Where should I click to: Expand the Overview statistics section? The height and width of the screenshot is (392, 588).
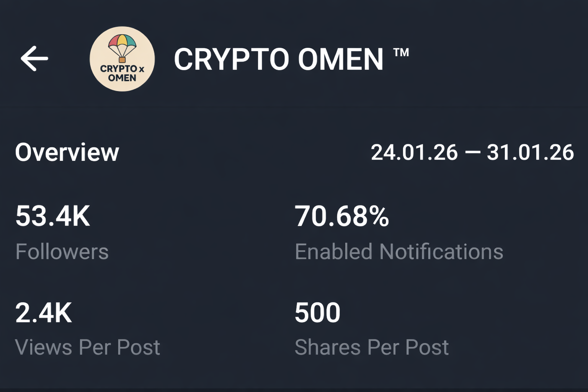pos(67,152)
